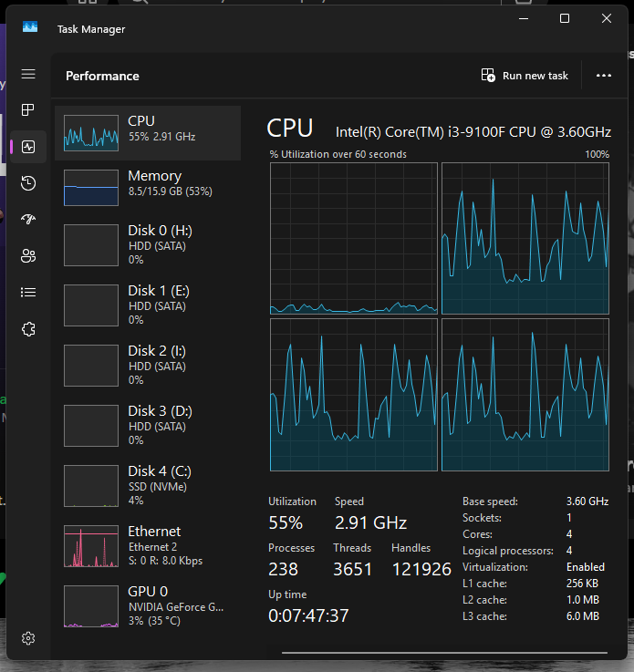Select the Performance page icon

[28, 147]
